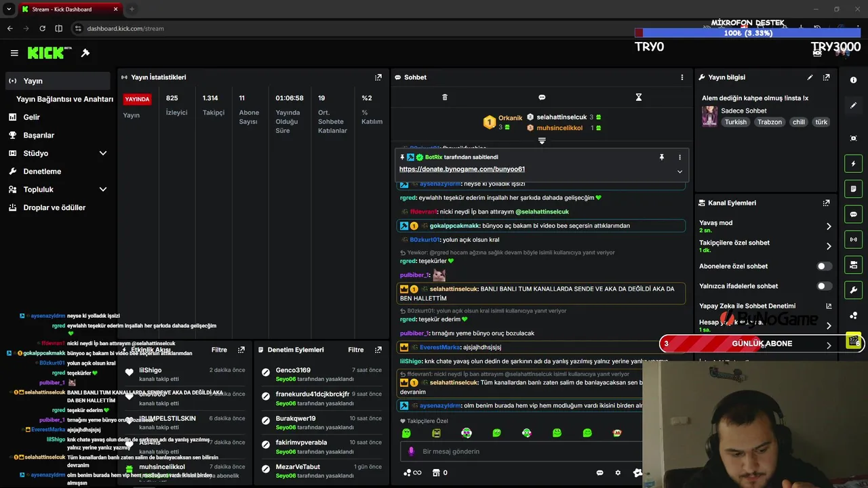Open the hamburger menu next to Kick logo
The width and height of the screenshot is (868, 488).
click(14, 53)
